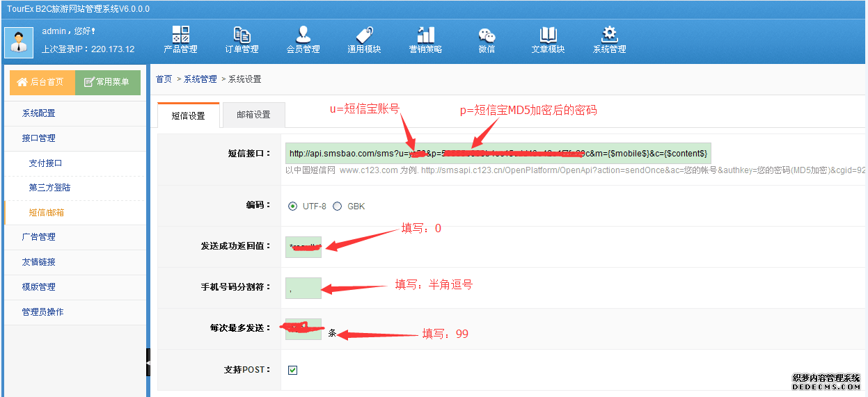
Task: Click the 后台首页 button
Action: point(42,82)
